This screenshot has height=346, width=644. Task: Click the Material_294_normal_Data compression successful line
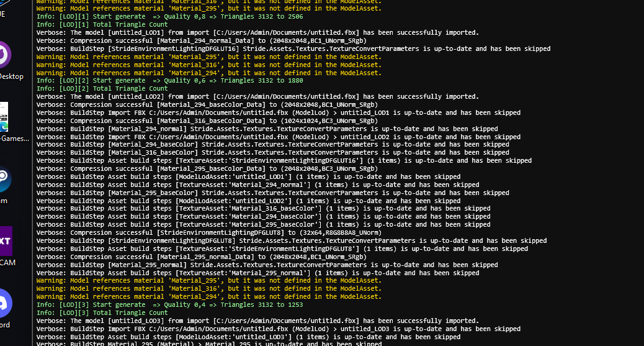[x=201, y=41]
